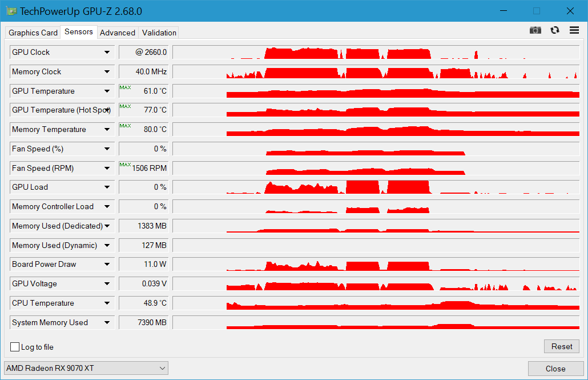
Task: Click the Fan Speed value 1506 RPM
Action: [x=144, y=168]
